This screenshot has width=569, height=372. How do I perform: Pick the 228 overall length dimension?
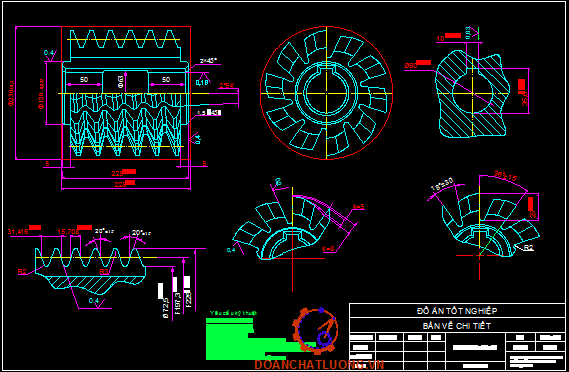(x=120, y=184)
